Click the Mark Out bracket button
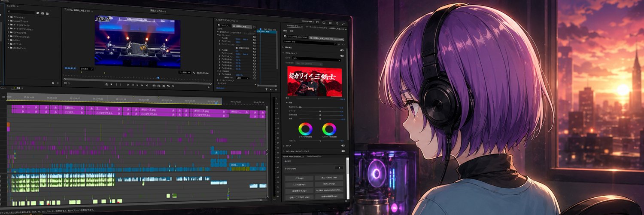 pos(121,84)
